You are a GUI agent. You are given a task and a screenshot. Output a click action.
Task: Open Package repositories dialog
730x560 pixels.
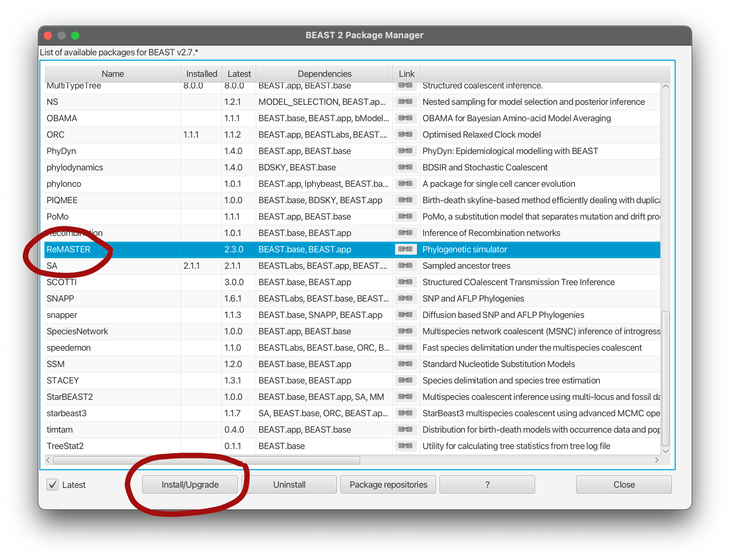[x=388, y=485]
